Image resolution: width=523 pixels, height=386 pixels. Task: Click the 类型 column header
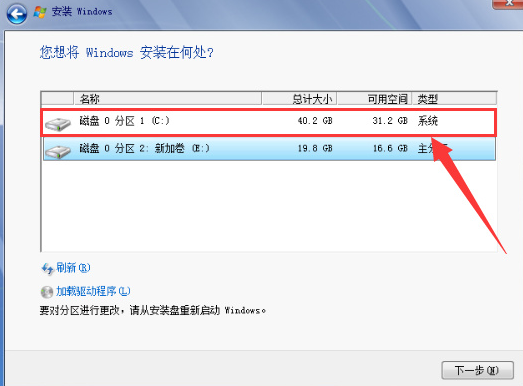point(454,99)
